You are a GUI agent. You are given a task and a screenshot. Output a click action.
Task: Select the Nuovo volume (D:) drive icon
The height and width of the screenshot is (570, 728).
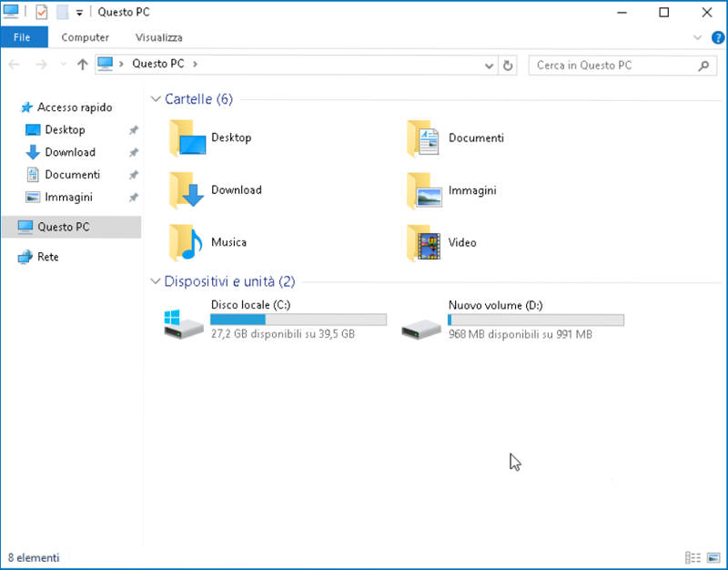click(x=421, y=329)
